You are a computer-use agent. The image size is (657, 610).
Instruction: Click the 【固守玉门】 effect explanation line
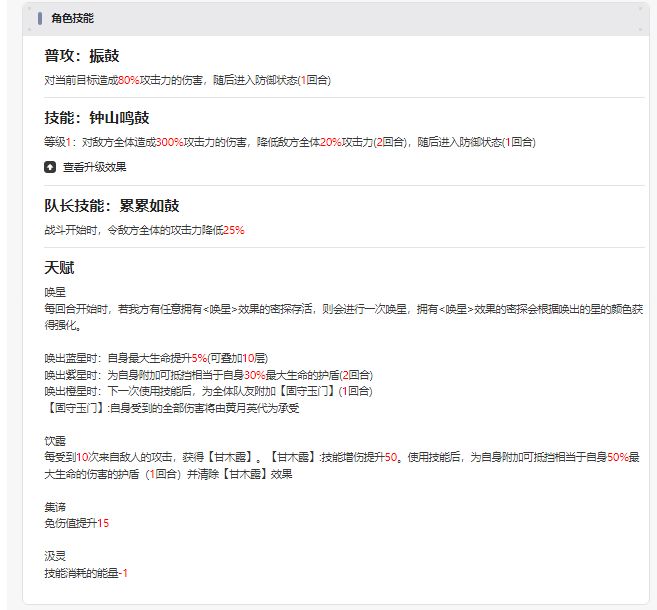[172, 408]
